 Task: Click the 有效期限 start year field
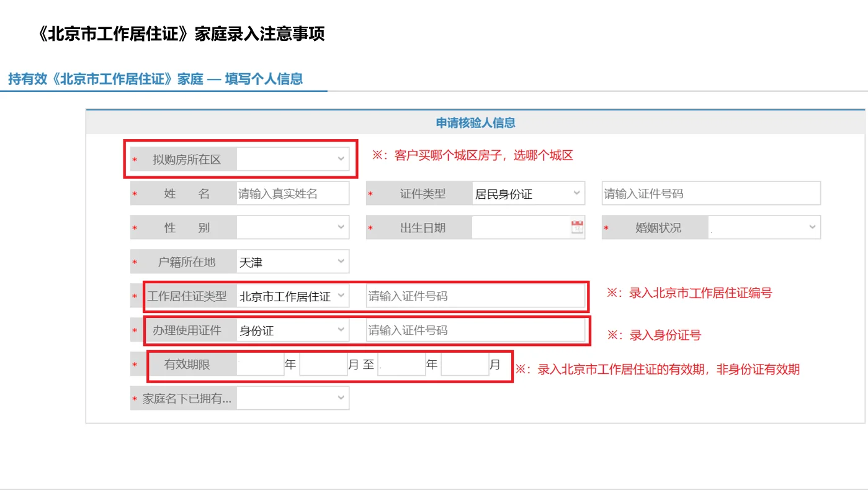(260, 365)
